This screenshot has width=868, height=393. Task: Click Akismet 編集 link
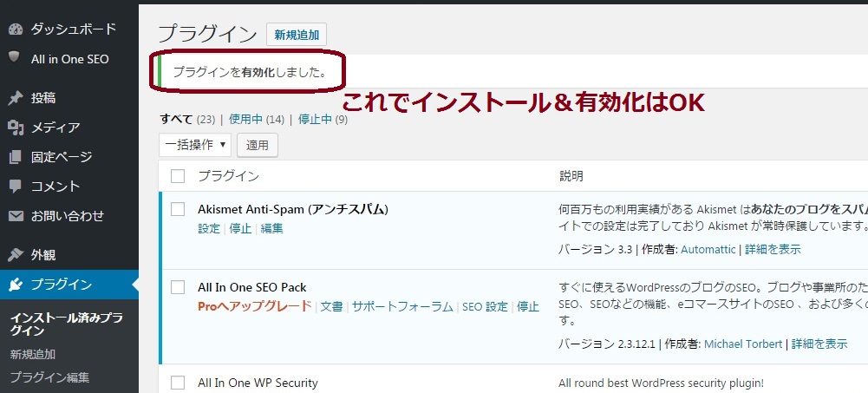(271, 229)
